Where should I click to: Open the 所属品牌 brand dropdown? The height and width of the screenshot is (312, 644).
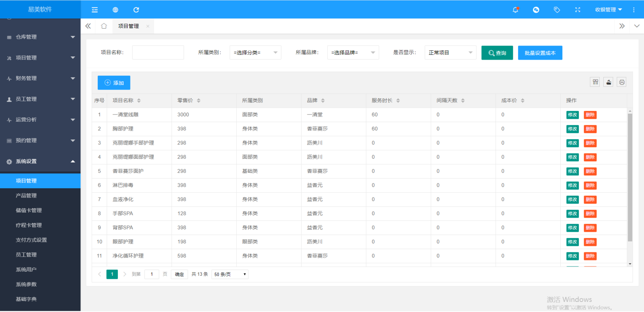pos(353,53)
